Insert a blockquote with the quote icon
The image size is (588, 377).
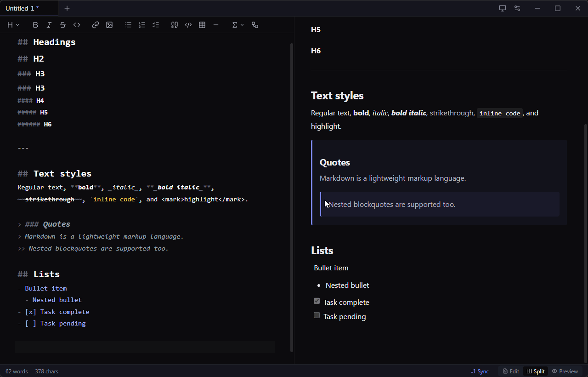pyautogui.click(x=175, y=25)
